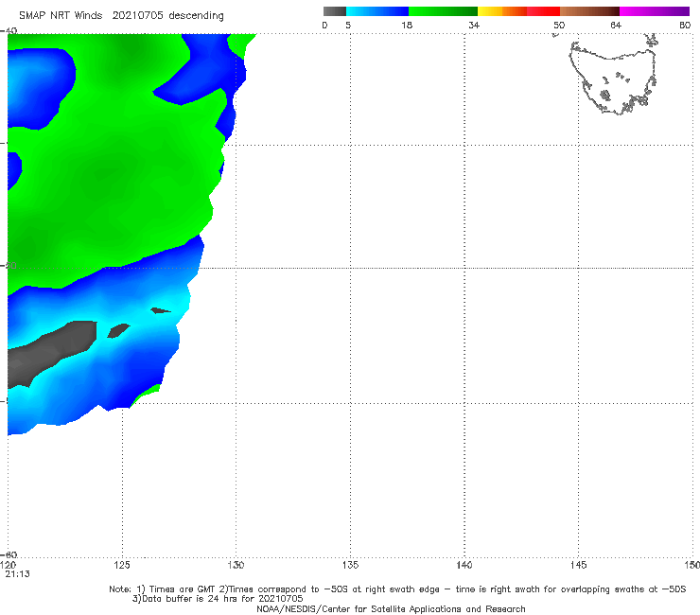Viewport: 700px width, 615px height.
Task: Click the gray segment of the wind color bar
Action: pos(334,11)
